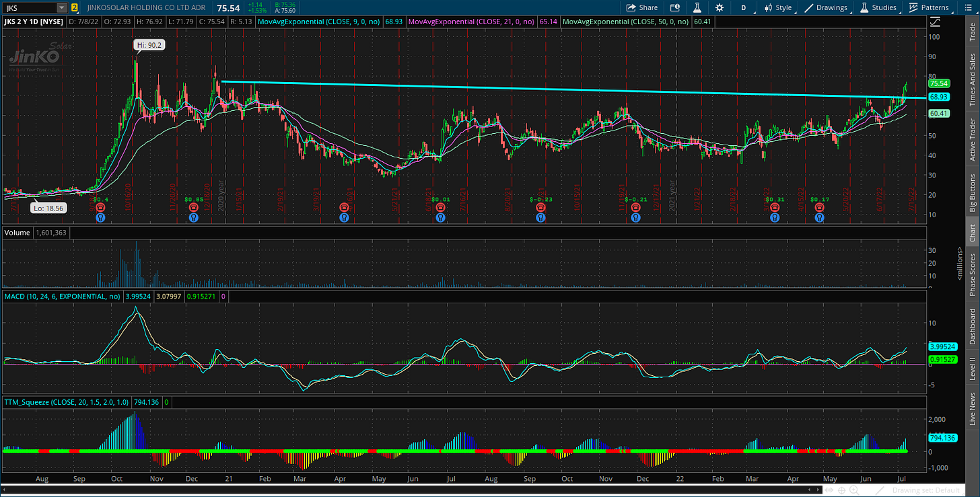Click the blue bulb icon below $0.4 earnings

[x=100, y=217]
